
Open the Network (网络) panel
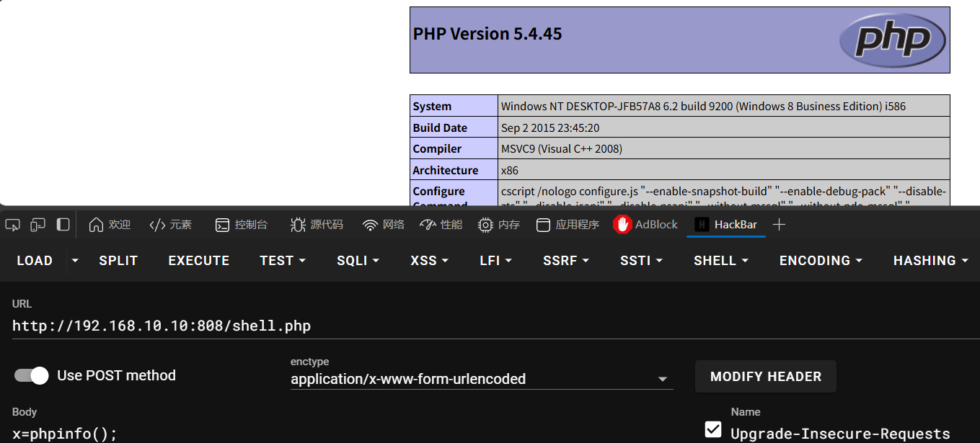(384, 225)
